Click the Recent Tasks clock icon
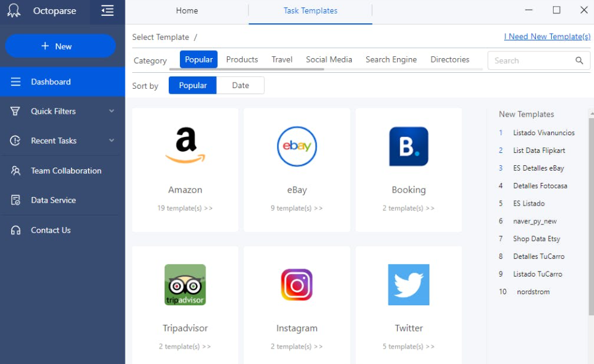This screenshot has width=594, height=364. pyautogui.click(x=15, y=141)
